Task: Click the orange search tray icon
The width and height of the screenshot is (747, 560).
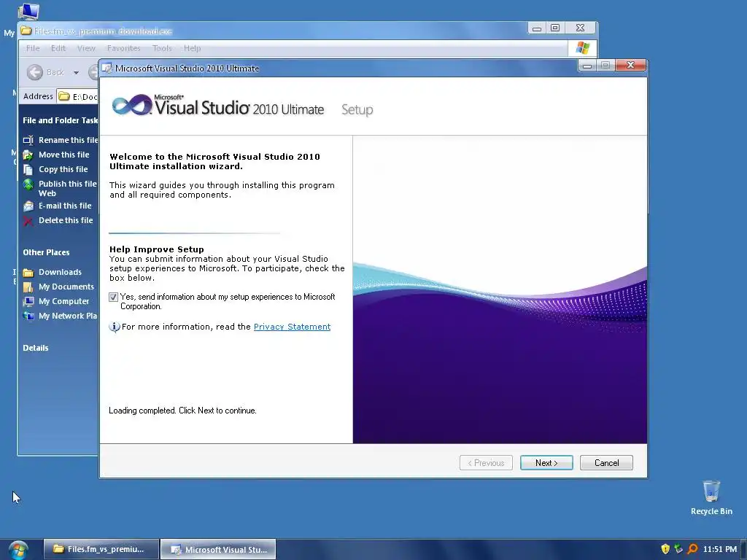Action: click(693, 549)
